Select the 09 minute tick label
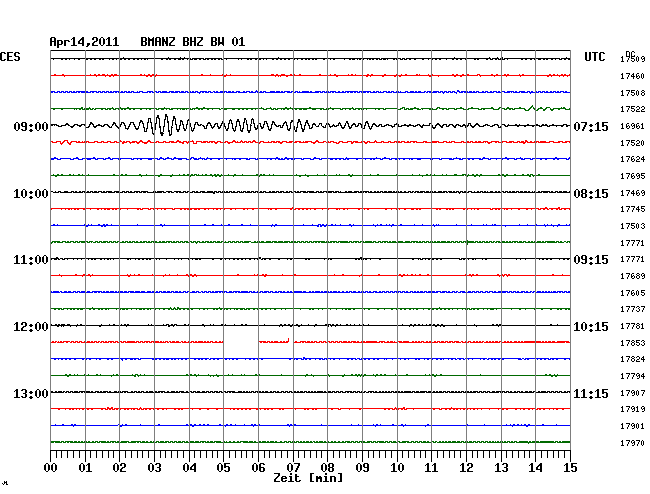 click(x=362, y=468)
